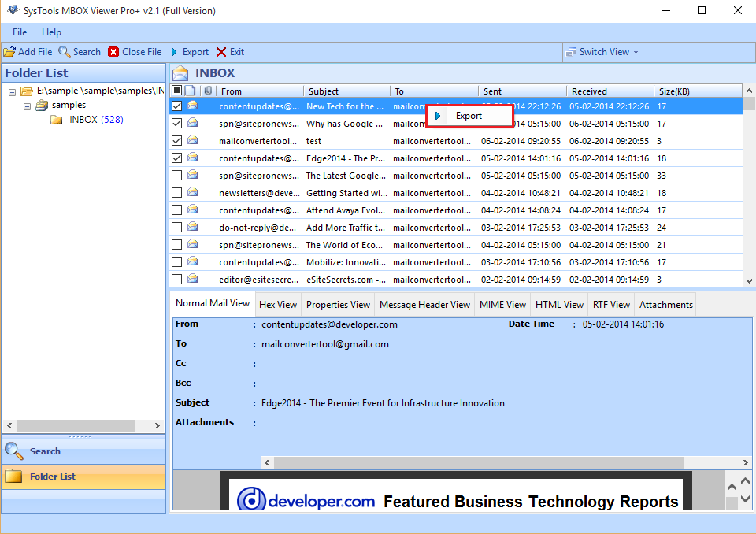Click mail icon for Getting Started email

click(192, 192)
